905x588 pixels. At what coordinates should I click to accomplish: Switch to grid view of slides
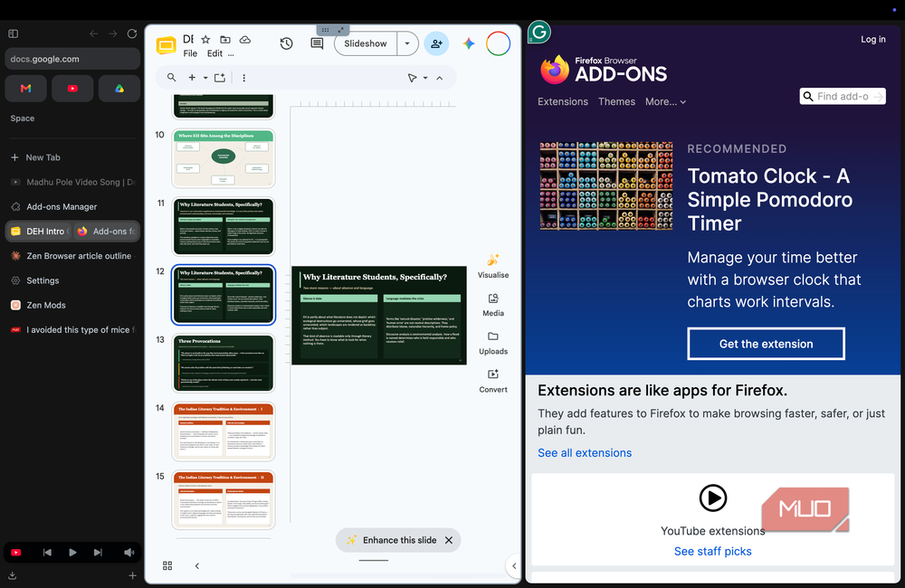[167, 565]
